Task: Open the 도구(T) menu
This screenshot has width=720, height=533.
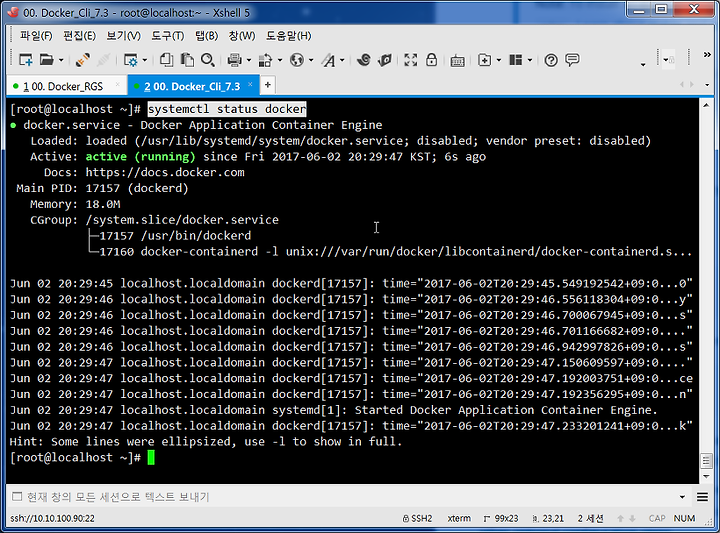Action: click(x=168, y=36)
